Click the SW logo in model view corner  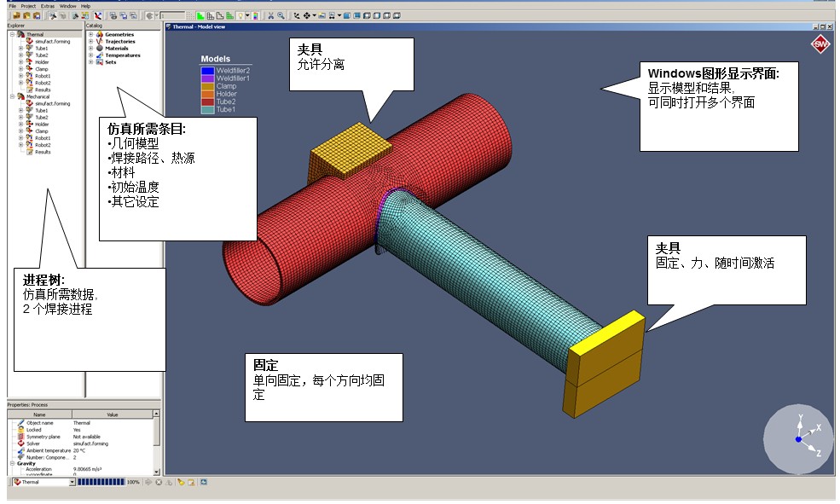(820, 43)
